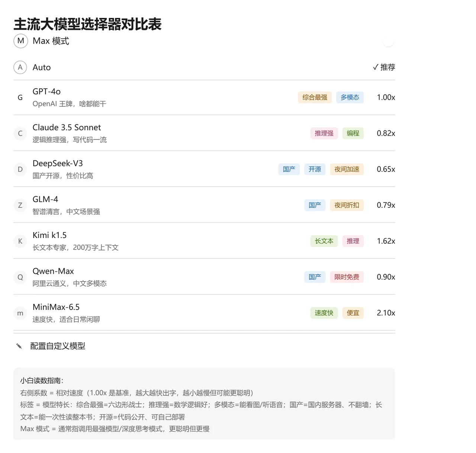Click description '逻辑推理强，写代码一流'
476x453 pixels.
tap(70, 140)
